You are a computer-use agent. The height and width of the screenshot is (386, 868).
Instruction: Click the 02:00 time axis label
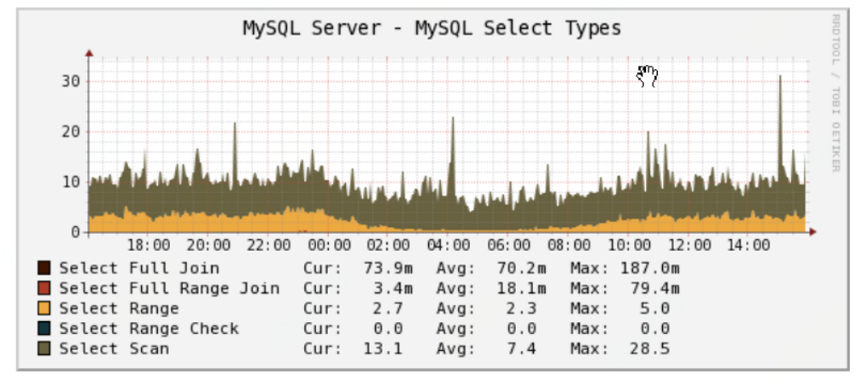pyautogui.click(x=389, y=245)
